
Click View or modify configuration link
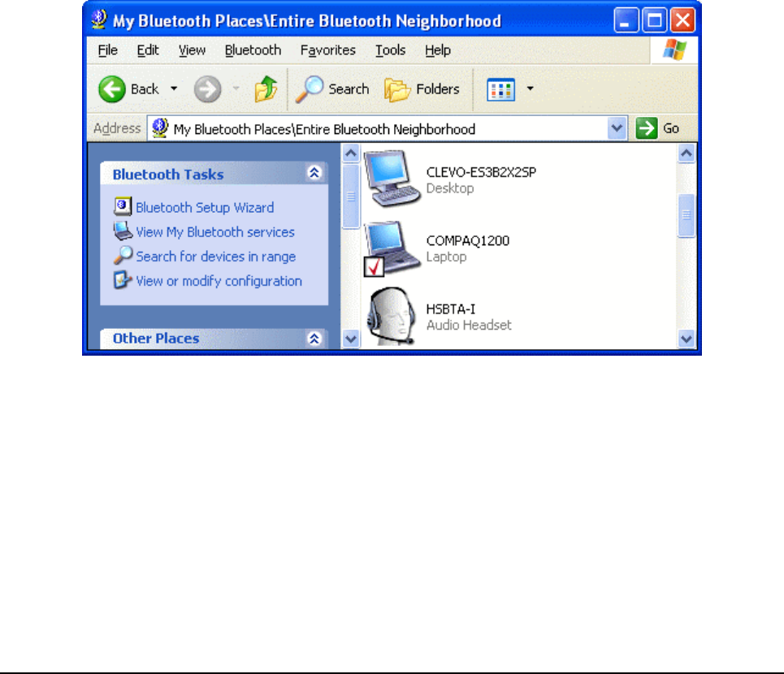[219, 281]
